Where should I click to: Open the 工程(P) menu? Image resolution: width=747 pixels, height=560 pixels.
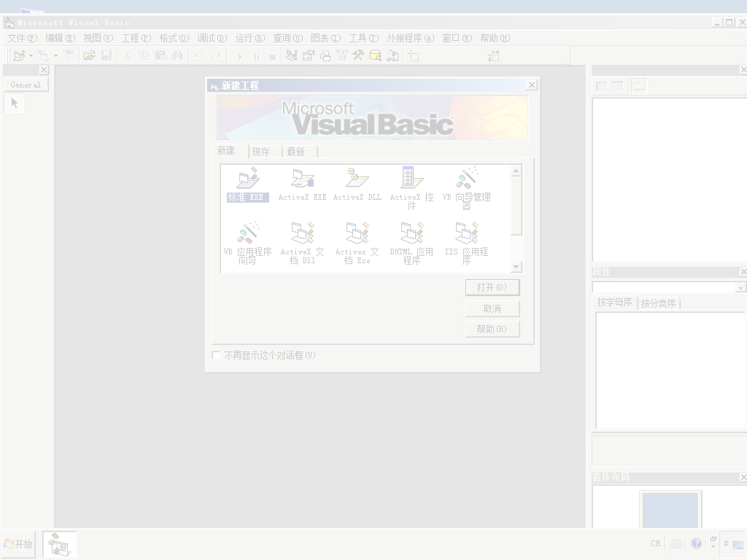(136, 38)
